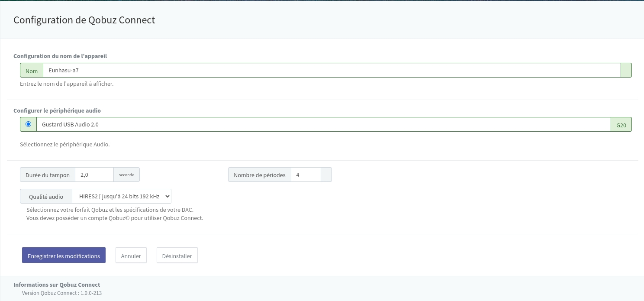Viewport: 644px width, 301px height.
Task: Open the Qualité audio HIRES2 dropdown
Action: coord(122,196)
